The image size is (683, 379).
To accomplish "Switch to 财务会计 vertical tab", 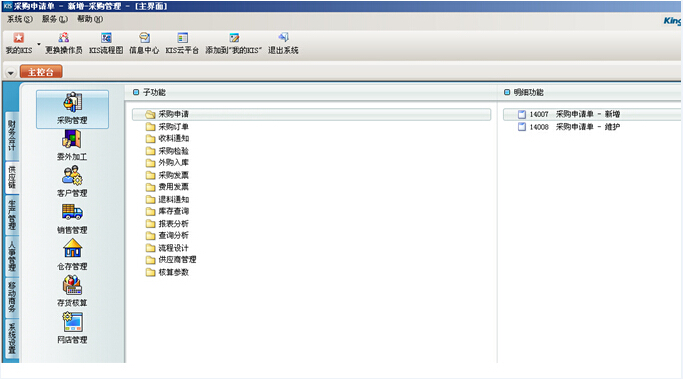I will 12,136.
